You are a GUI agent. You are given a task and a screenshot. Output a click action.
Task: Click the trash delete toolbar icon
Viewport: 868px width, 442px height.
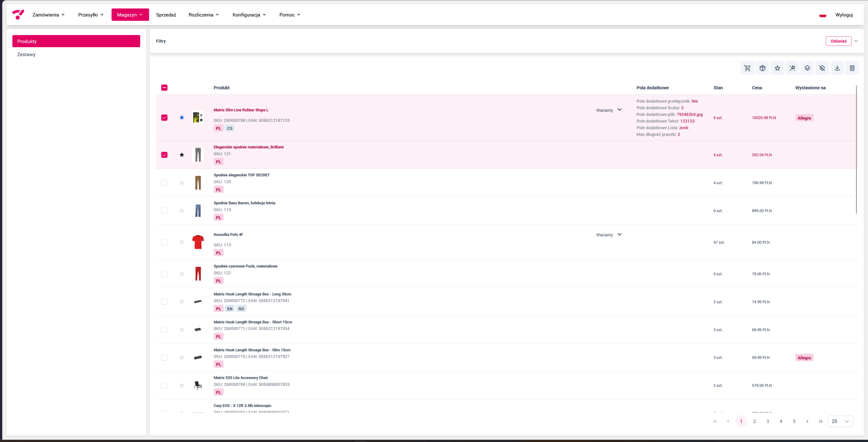852,68
